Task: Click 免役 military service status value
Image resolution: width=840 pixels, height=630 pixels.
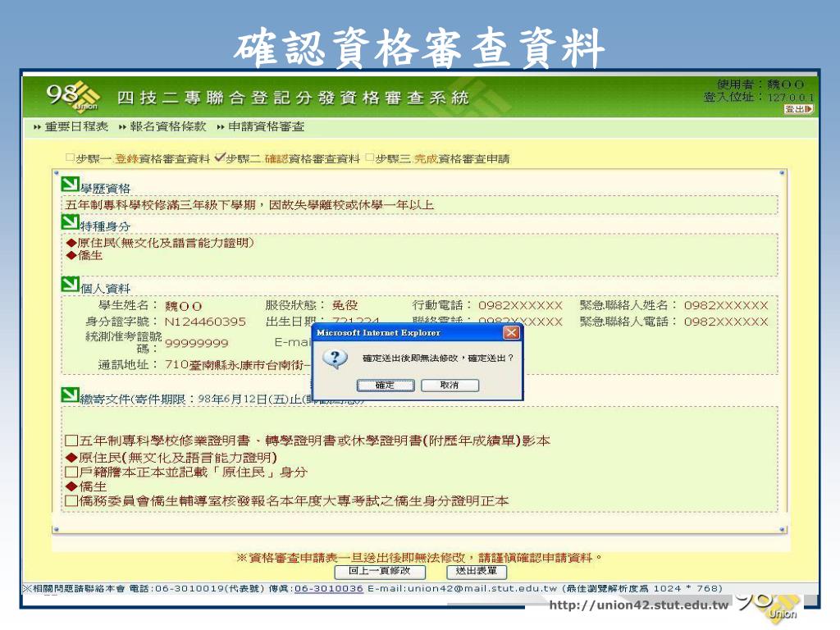Action: pos(345,305)
